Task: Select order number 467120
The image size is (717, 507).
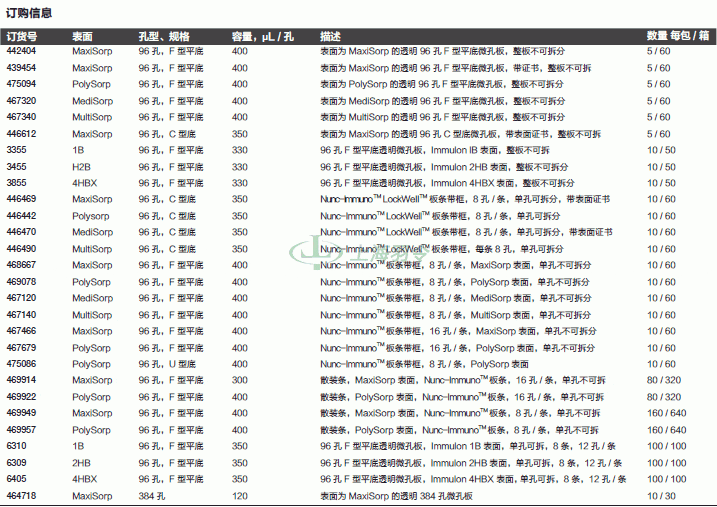Action: click(x=21, y=298)
